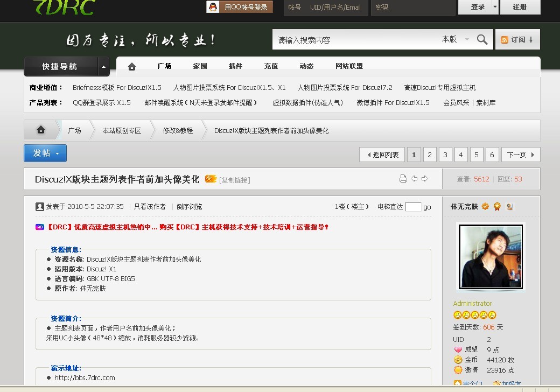Open the 动态 nav tab
The width and height of the screenshot is (560, 392).
[x=306, y=66]
